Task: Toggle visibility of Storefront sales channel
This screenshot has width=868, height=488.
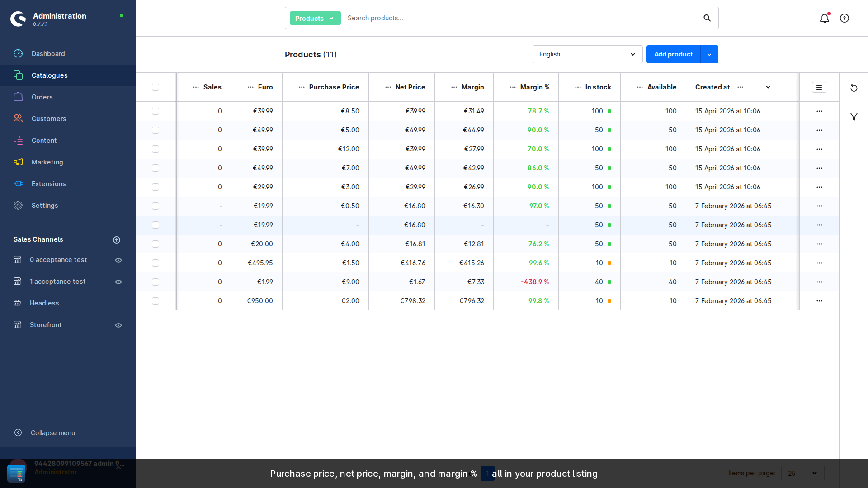Action: (x=118, y=325)
